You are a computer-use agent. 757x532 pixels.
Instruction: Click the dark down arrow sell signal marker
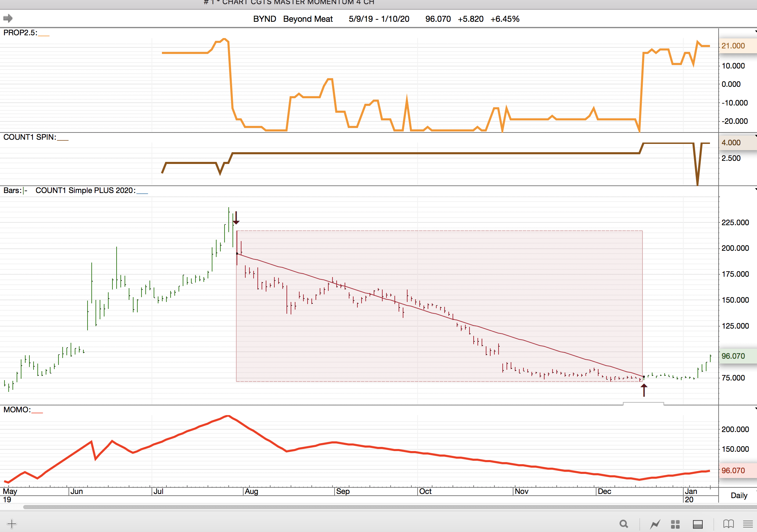(x=236, y=218)
